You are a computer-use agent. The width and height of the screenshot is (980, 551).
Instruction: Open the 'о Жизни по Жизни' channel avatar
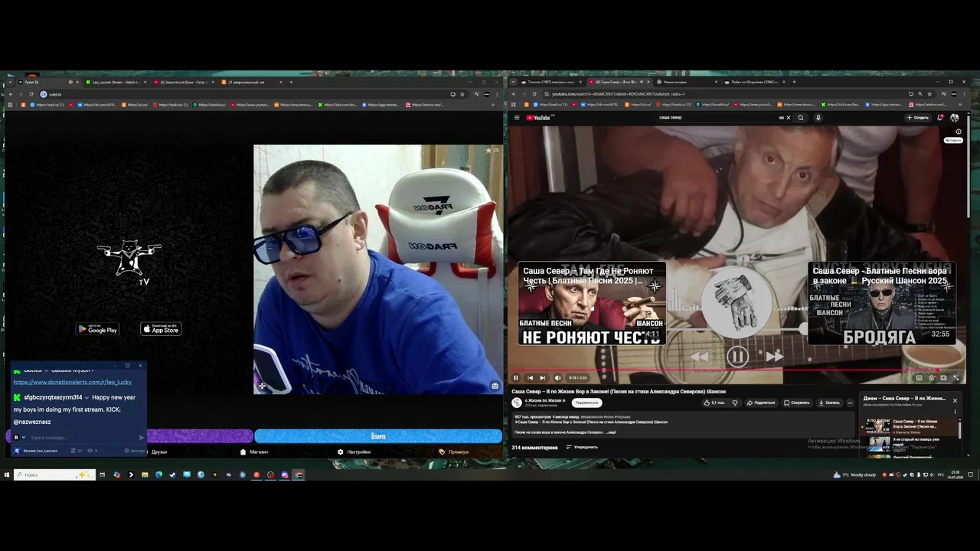coord(517,403)
